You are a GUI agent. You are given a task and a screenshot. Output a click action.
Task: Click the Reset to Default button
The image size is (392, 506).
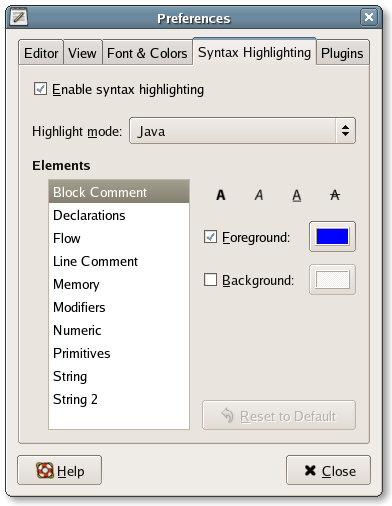click(x=279, y=415)
